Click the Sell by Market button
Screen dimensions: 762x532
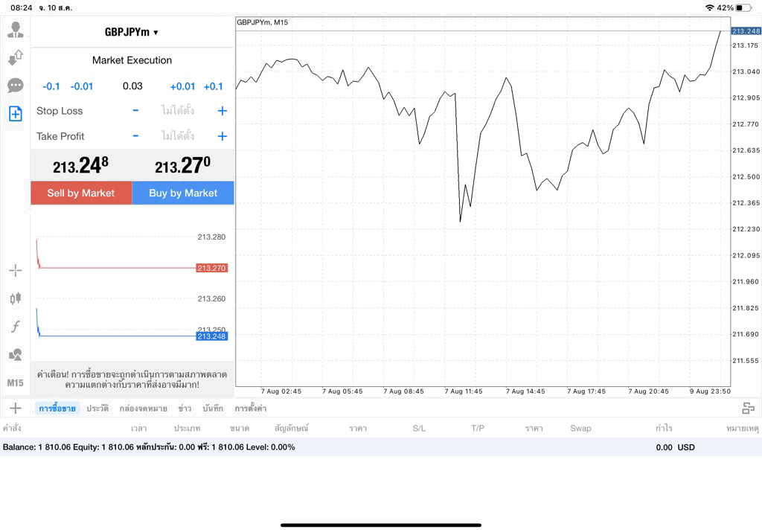(81, 193)
